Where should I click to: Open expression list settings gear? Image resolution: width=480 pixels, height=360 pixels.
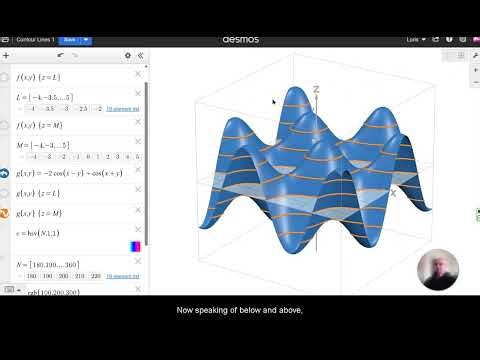(x=128, y=55)
